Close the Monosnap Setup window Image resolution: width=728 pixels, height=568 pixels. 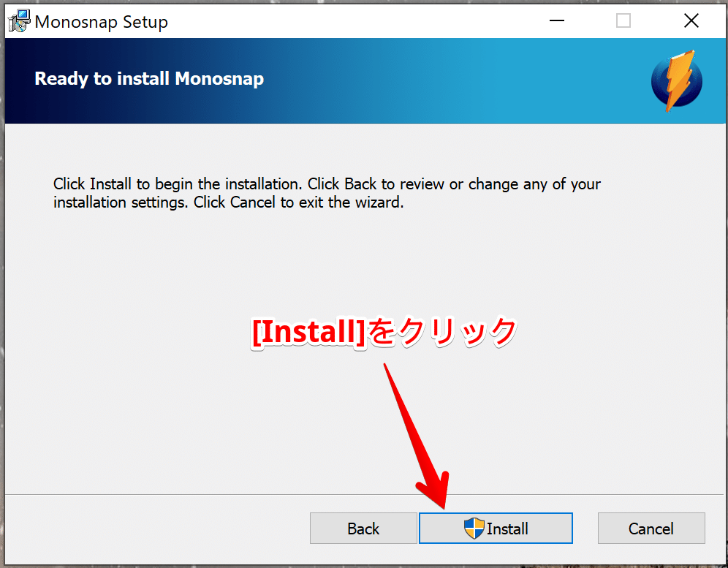[691, 20]
